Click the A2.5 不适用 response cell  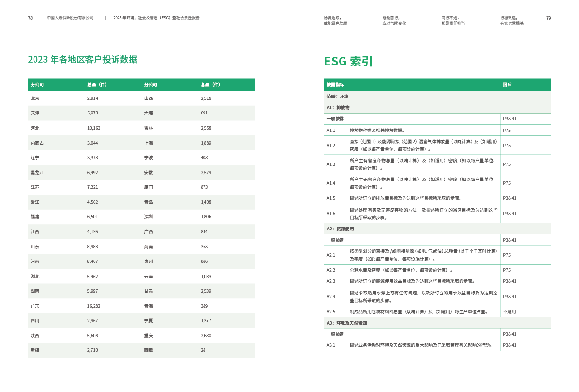click(x=509, y=312)
